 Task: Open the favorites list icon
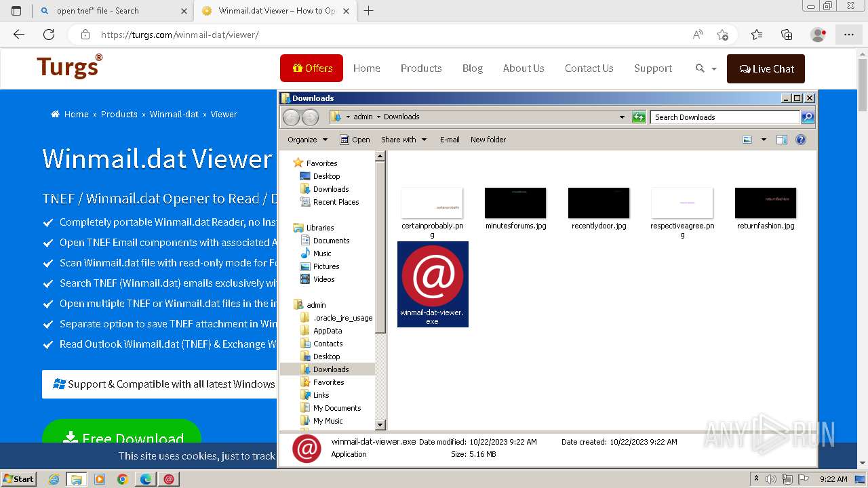coord(757,35)
